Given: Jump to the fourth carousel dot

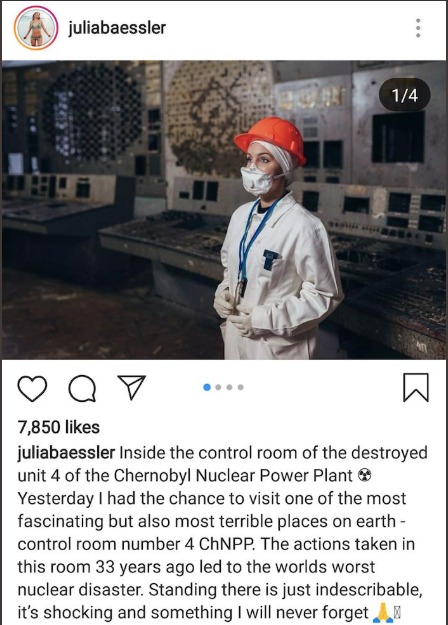Looking at the screenshot, I should click(x=240, y=387).
